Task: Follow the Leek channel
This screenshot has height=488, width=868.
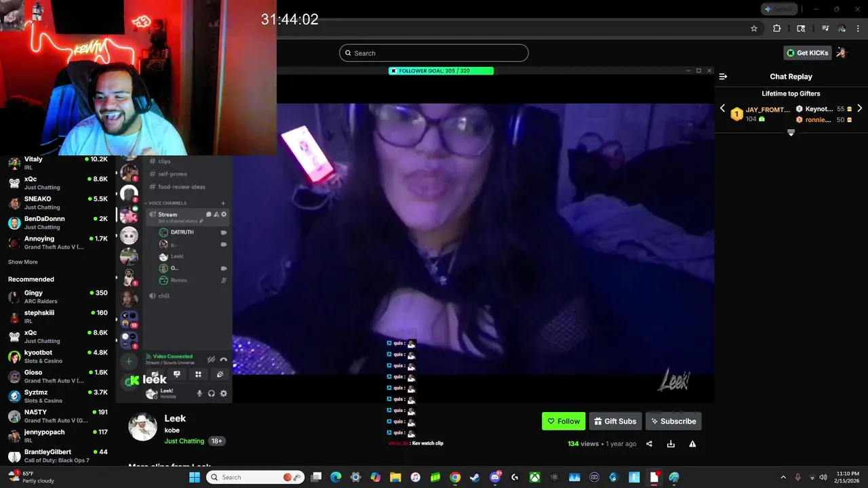Action: (564, 421)
